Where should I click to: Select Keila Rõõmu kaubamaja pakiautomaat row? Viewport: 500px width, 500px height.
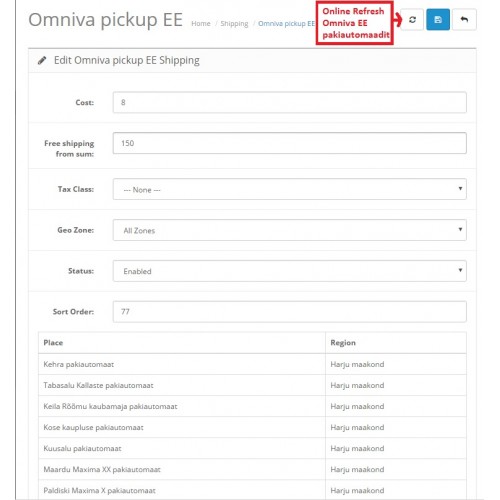click(252, 406)
